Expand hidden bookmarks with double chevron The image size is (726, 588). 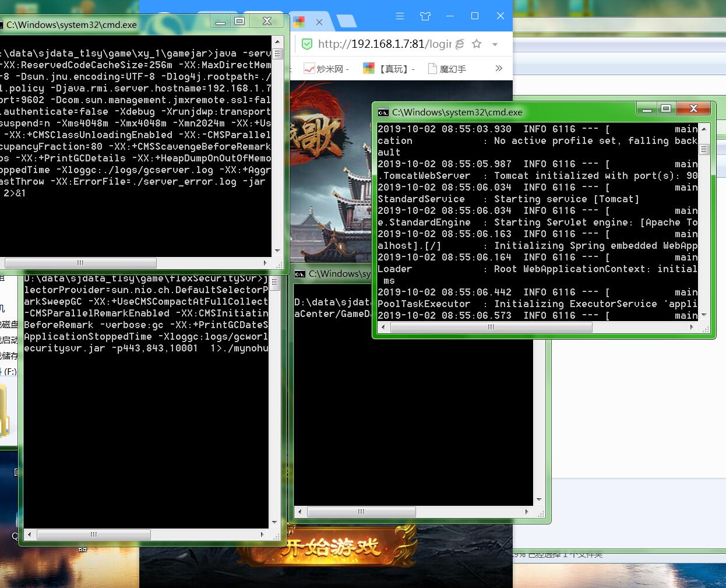[499, 68]
